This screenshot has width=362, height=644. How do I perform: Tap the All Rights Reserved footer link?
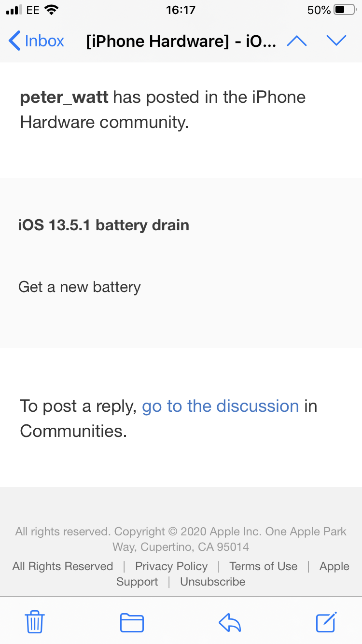63,566
